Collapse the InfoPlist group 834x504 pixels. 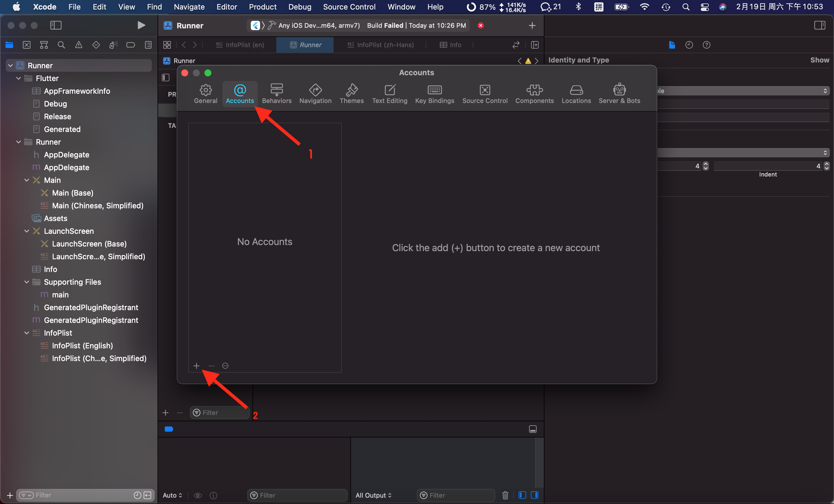pyautogui.click(x=27, y=333)
